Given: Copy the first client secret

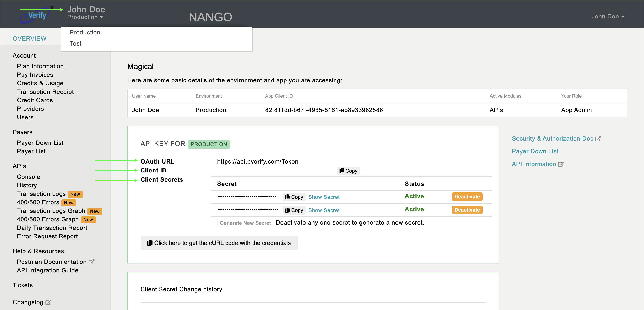Looking at the screenshot, I should point(294,197).
